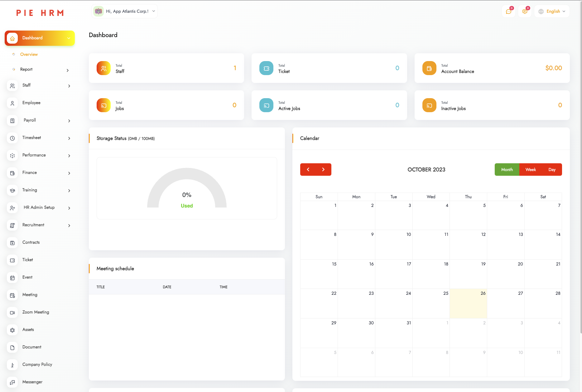Expand the Report submenu arrow
The image size is (582, 392).
click(68, 70)
